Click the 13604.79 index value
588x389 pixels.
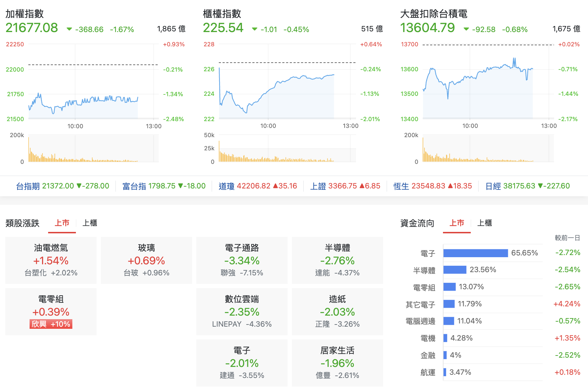click(428, 28)
